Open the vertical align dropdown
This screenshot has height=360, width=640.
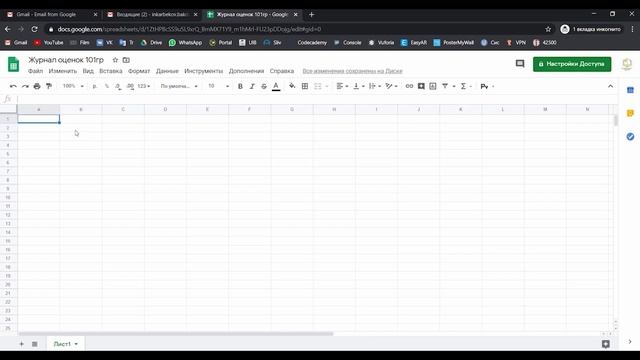(359, 86)
